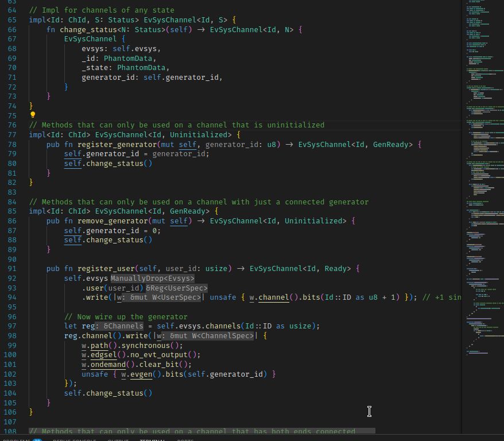
Task: Select line number 83 in the gutter
Action: tap(12, 192)
